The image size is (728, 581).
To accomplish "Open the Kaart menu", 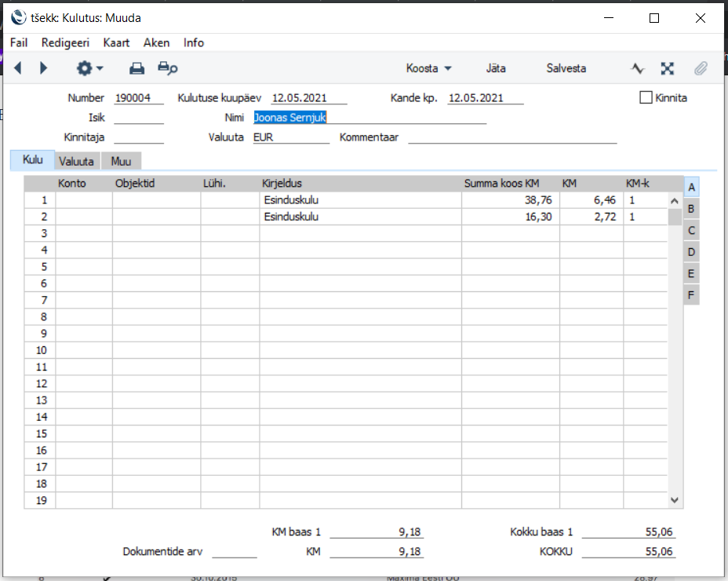I will pos(116,42).
